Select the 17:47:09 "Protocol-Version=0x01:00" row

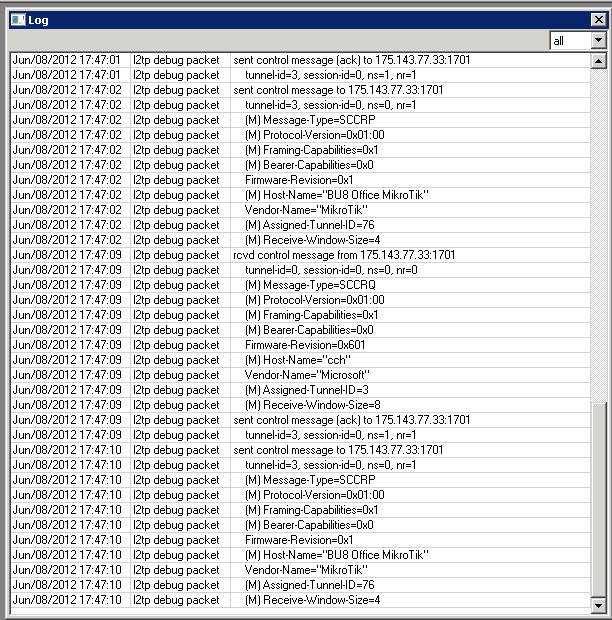click(300, 300)
